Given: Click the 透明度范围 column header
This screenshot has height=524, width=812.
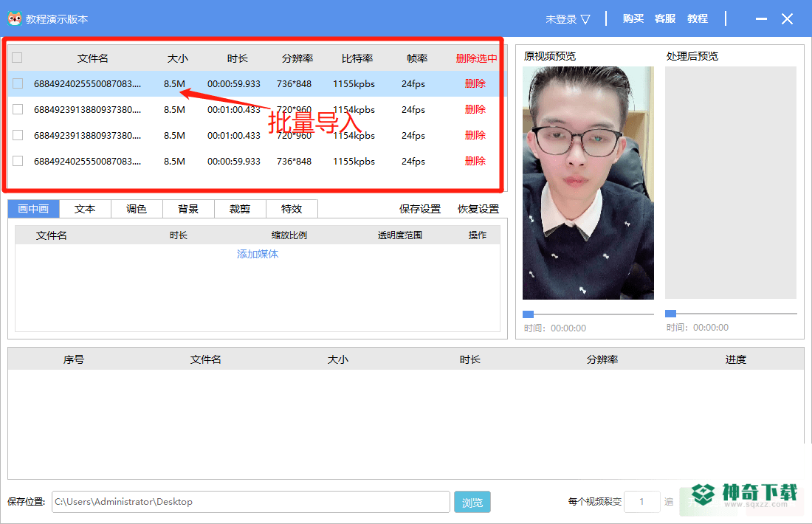Looking at the screenshot, I should pyautogui.click(x=400, y=235).
